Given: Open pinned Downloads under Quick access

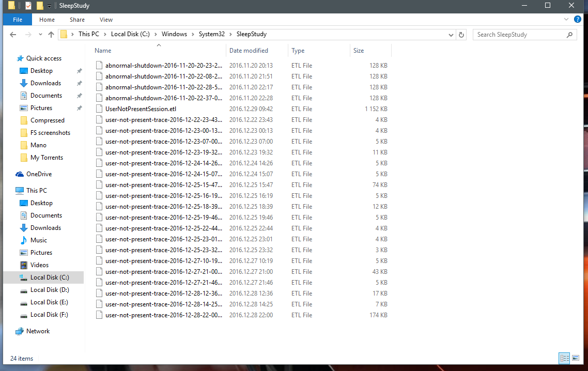Looking at the screenshot, I should (x=45, y=83).
